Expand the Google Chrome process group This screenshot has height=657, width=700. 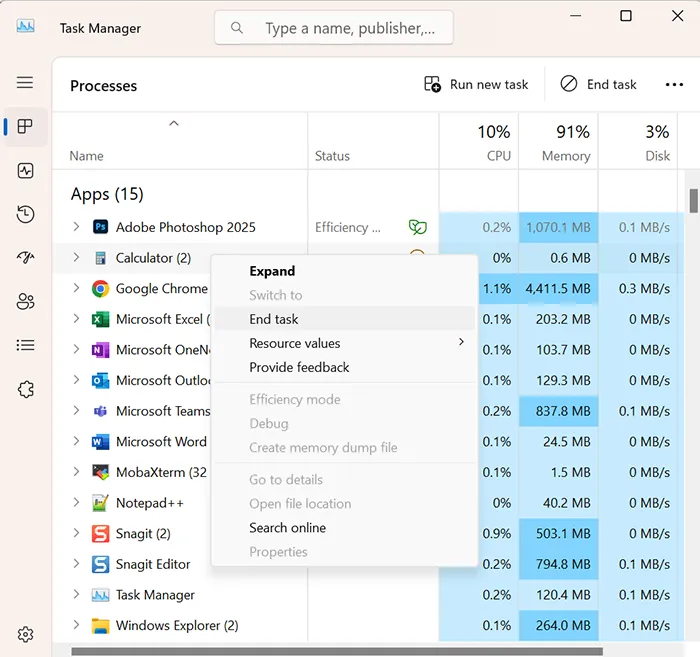click(76, 289)
